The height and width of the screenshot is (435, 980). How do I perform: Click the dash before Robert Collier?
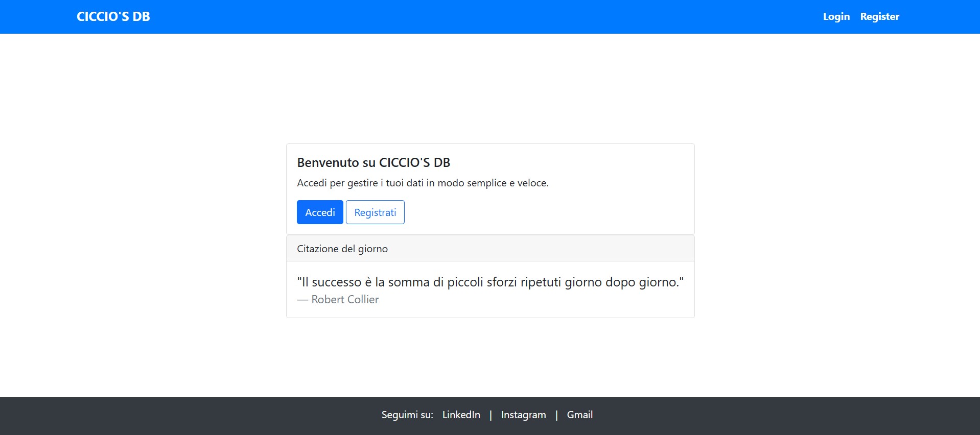click(x=302, y=300)
